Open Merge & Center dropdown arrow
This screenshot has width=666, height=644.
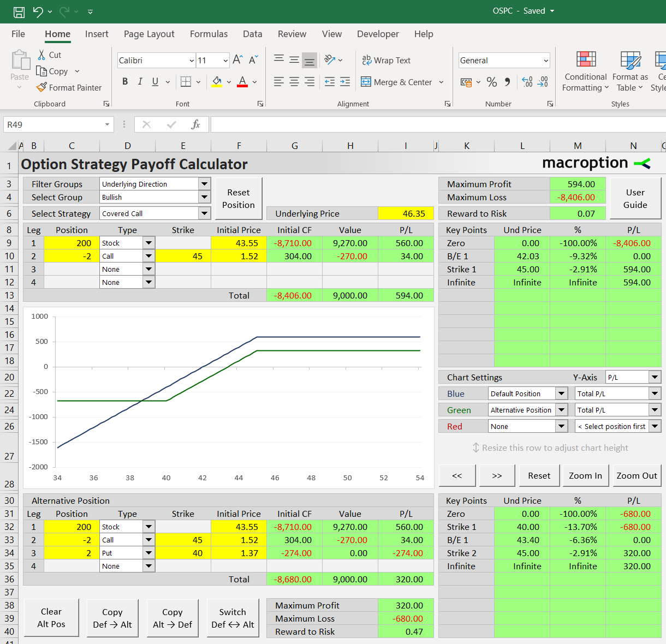click(x=441, y=82)
